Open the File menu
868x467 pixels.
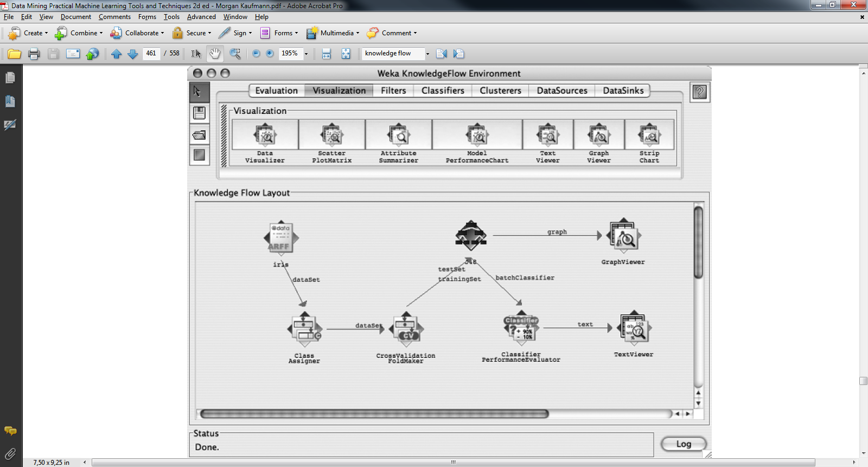(x=9, y=17)
